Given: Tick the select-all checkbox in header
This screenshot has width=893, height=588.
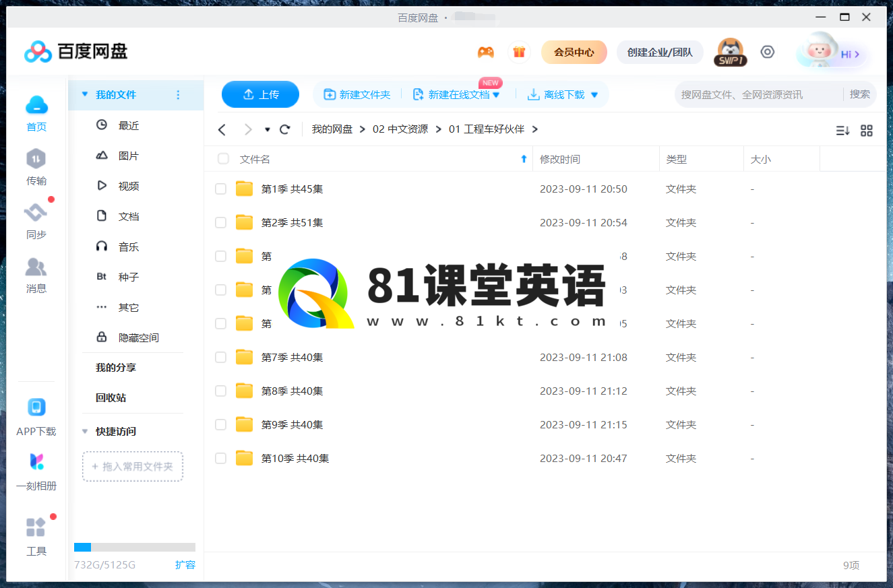Looking at the screenshot, I should point(223,159).
